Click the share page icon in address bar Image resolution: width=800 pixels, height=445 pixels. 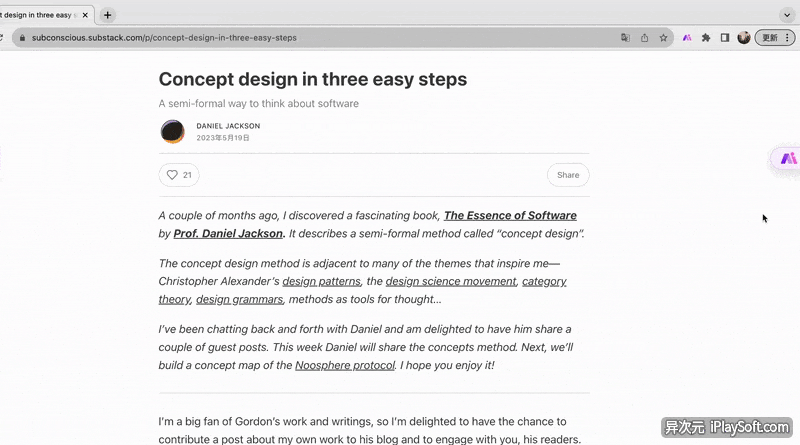[x=644, y=38]
